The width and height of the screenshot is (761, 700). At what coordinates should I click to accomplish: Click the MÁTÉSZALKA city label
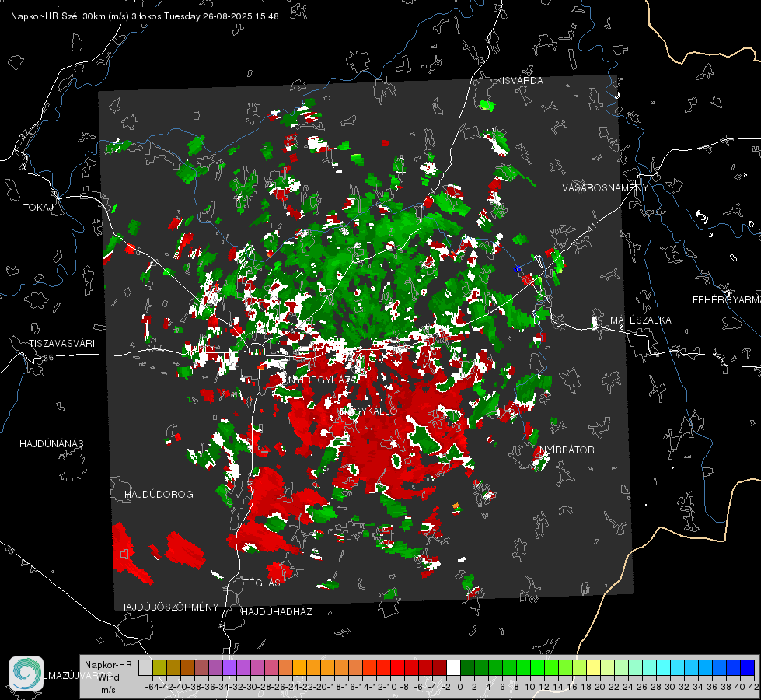pos(641,320)
